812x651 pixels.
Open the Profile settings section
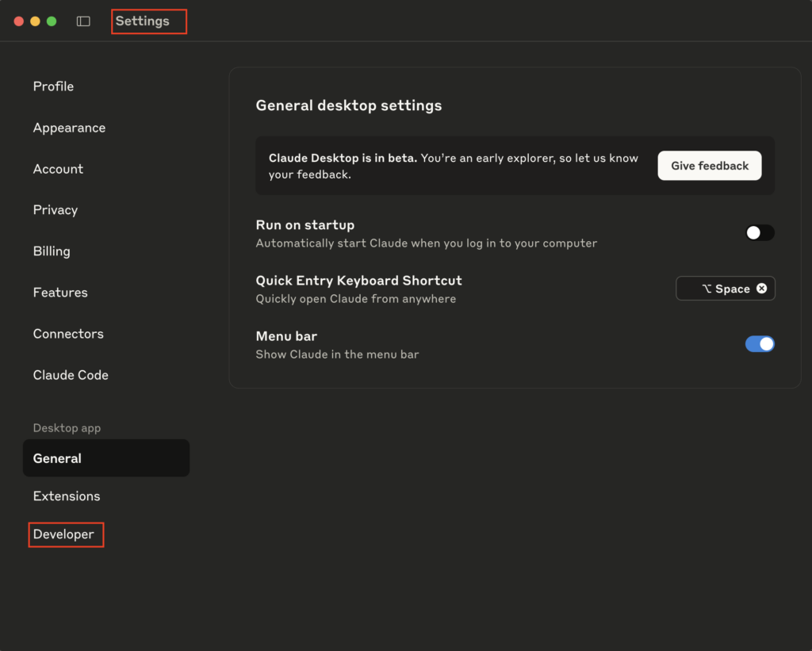[53, 86]
